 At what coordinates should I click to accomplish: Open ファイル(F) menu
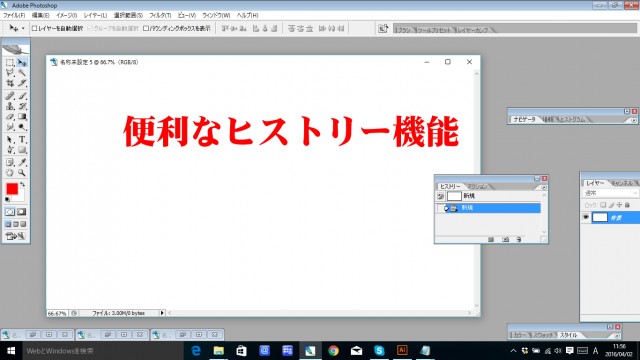[14, 15]
